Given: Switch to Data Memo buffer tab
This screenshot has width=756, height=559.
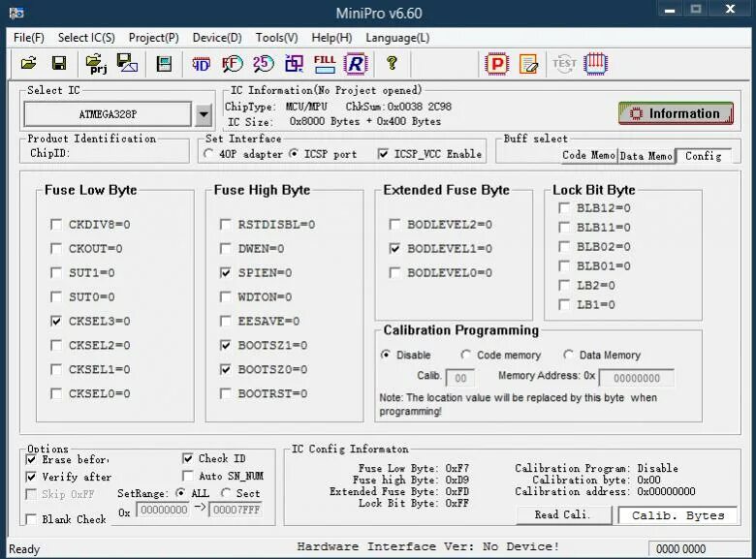Looking at the screenshot, I should 646,156.
